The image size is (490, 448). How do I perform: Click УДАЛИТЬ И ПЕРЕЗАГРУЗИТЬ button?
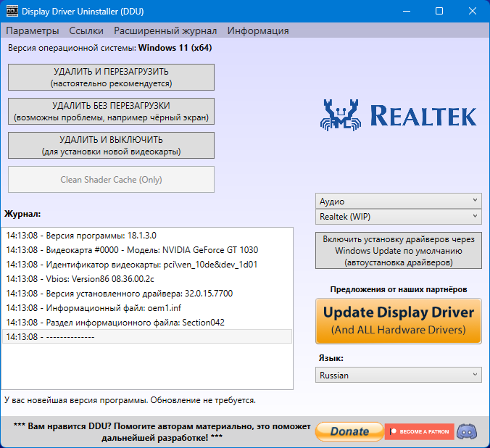[111, 78]
